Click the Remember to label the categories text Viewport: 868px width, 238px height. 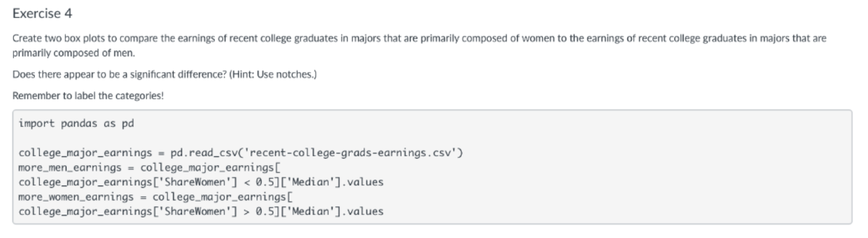(88, 96)
